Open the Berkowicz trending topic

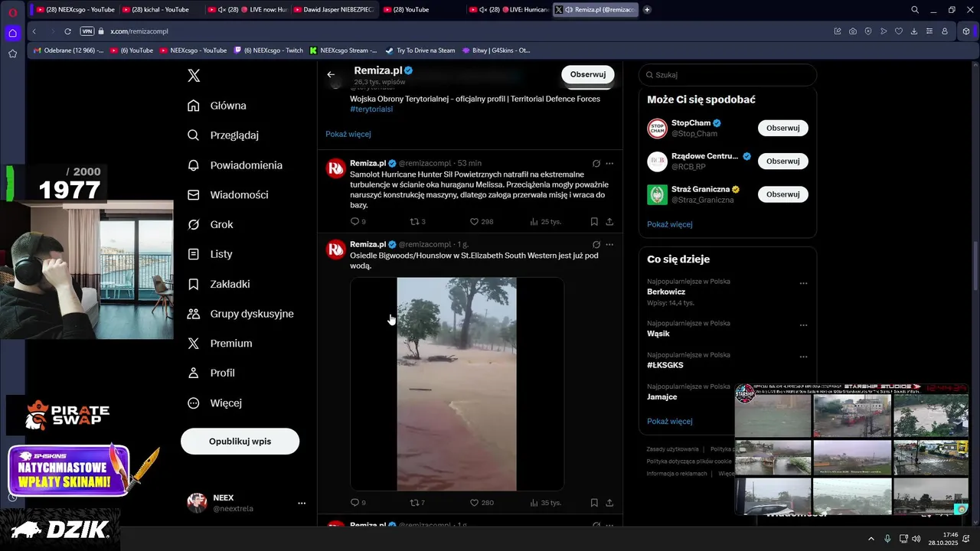point(666,292)
